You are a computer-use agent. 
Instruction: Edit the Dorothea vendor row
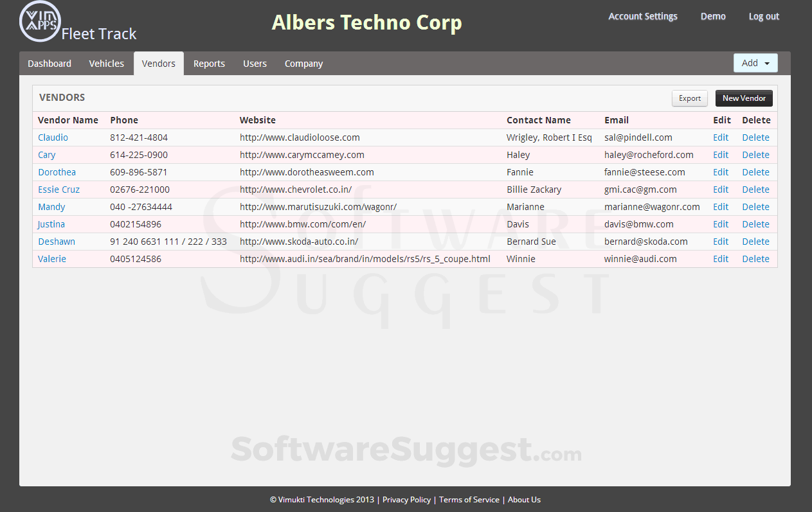pyautogui.click(x=721, y=172)
